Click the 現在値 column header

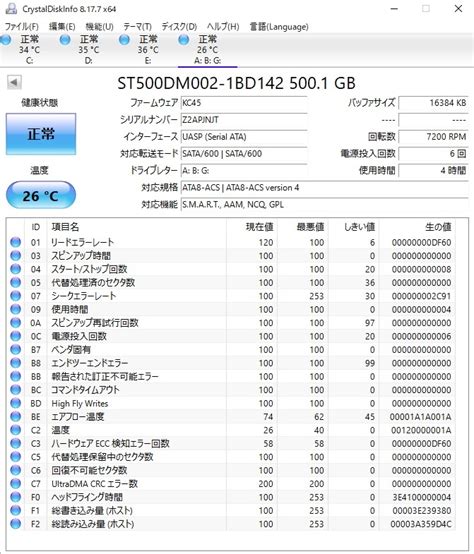(x=252, y=227)
